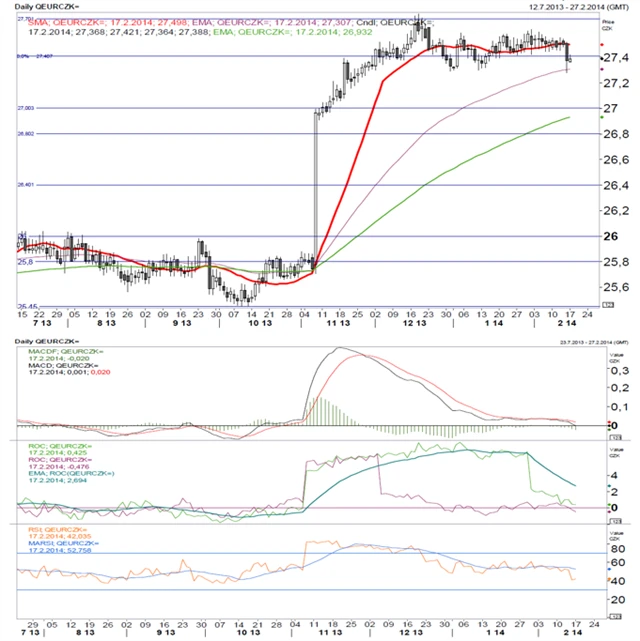The image size is (640, 641).
Task: Click the 123 icon on the price chart
Action: (608, 305)
